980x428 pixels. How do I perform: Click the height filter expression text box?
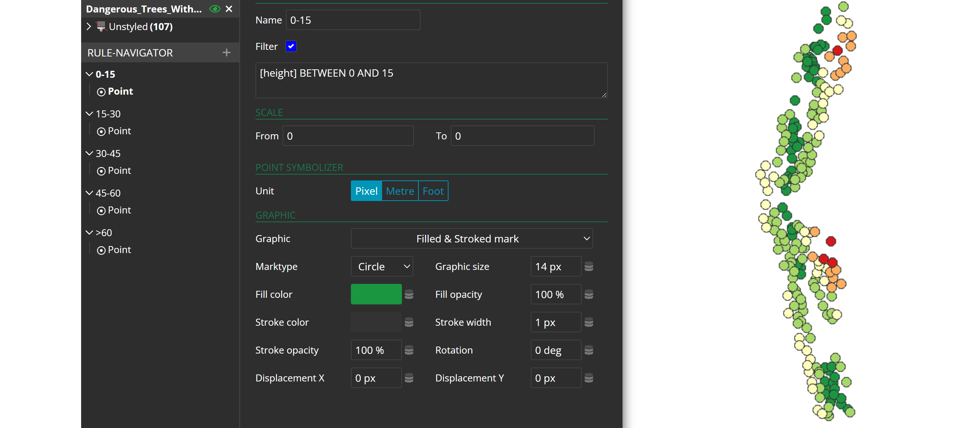point(431,80)
